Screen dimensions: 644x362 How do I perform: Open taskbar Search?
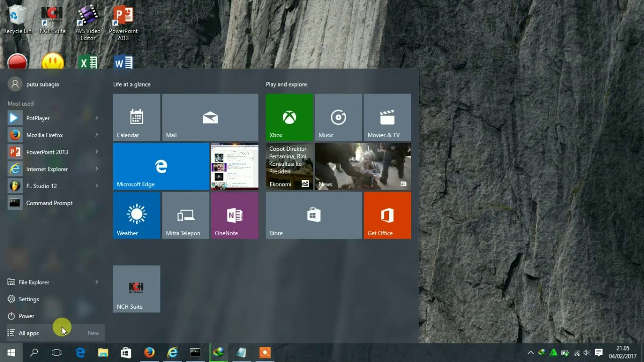tap(34, 352)
